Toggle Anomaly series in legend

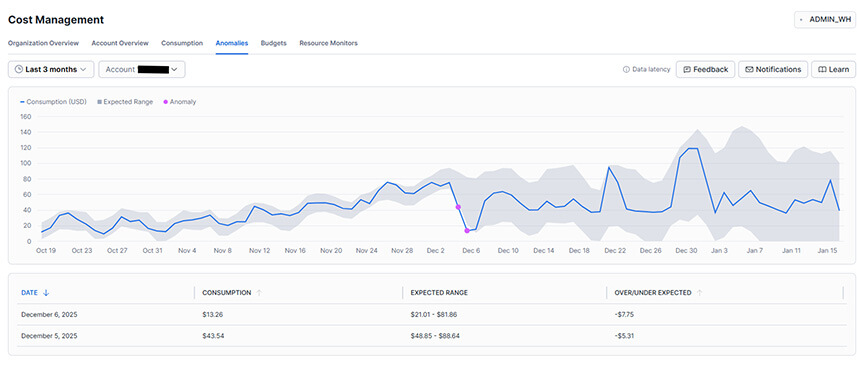(180, 102)
